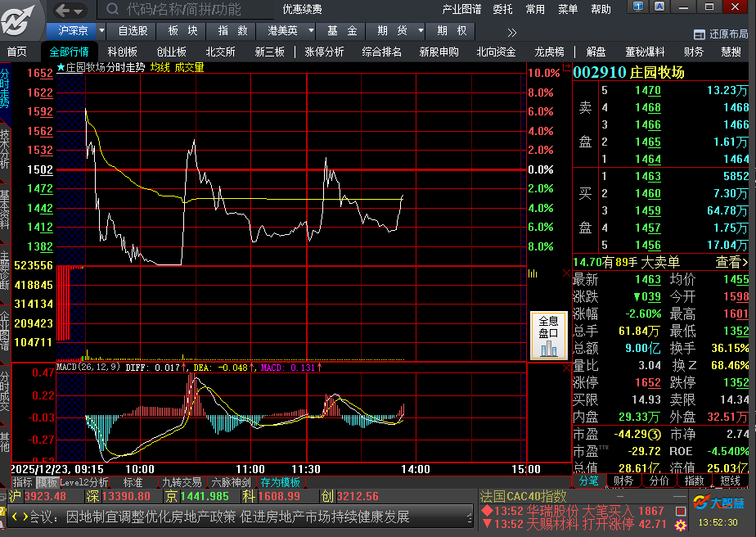Select the 企业图谱 side tab
Screen dimensions: 756x537
point(5,331)
